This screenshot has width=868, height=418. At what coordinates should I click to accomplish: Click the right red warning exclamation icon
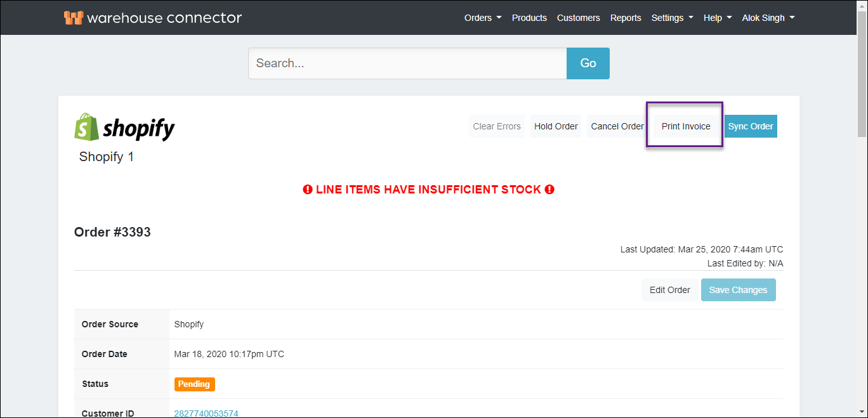pos(549,190)
